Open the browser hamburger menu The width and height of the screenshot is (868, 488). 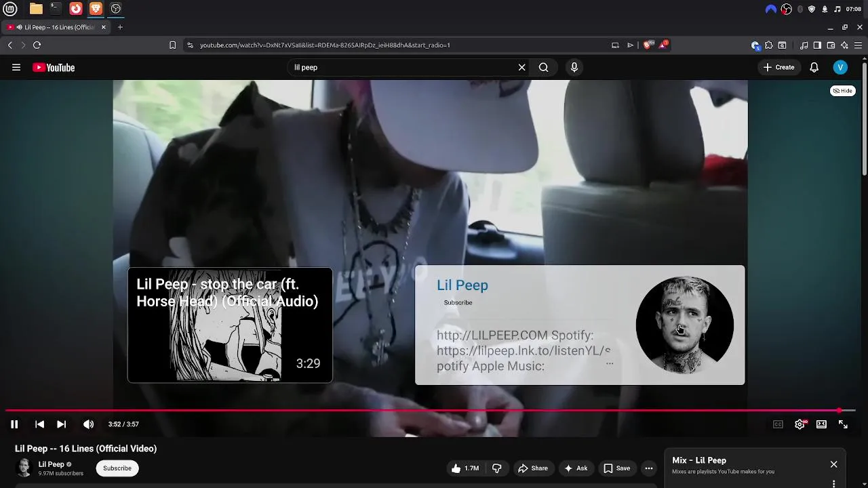858,45
